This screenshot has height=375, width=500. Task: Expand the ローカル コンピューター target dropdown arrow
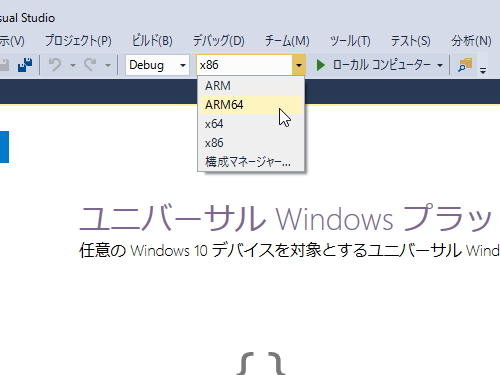440,65
